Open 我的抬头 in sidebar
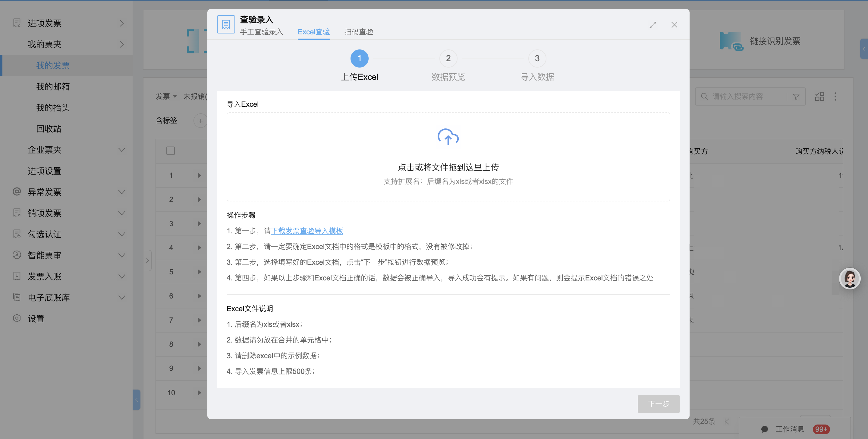This screenshot has height=439, width=868. pyautogui.click(x=53, y=108)
